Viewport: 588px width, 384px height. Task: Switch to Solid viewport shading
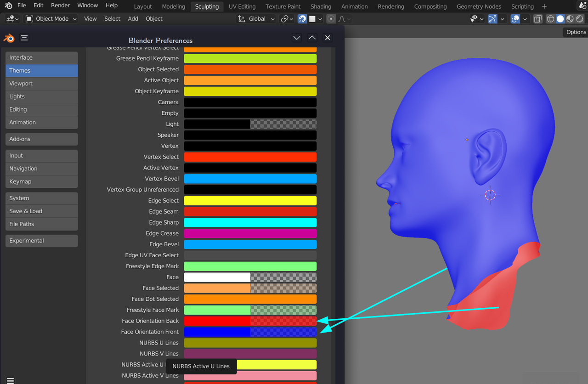(560, 19)
